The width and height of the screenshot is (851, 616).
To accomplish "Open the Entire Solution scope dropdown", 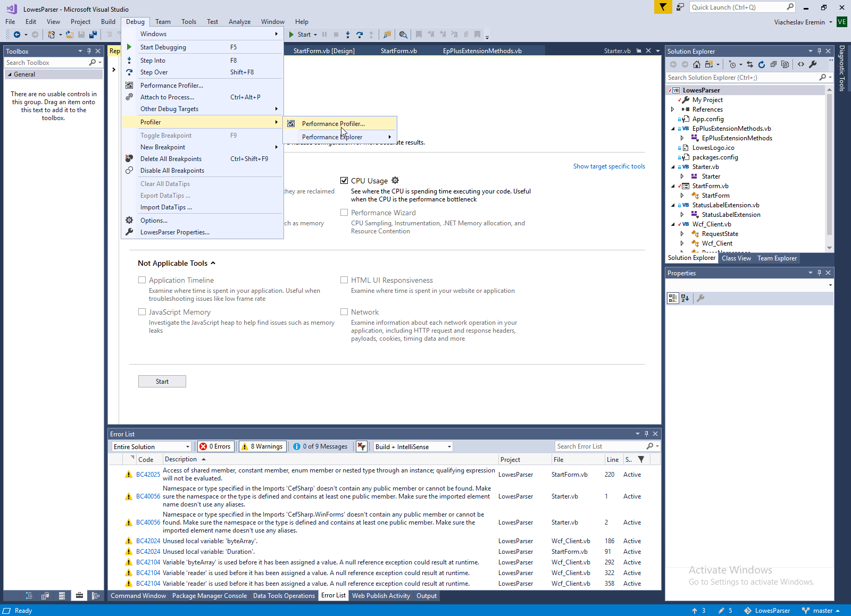I will pos(152,447).
